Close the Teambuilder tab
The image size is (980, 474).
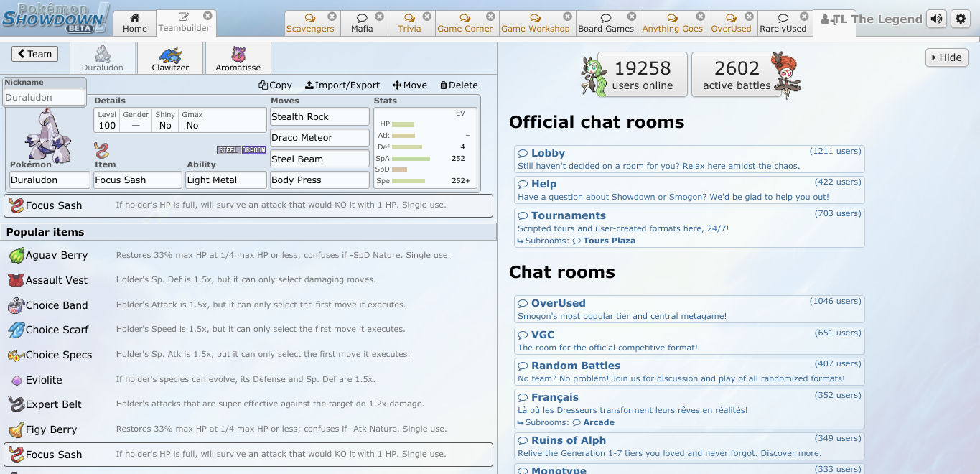[207, 16]
